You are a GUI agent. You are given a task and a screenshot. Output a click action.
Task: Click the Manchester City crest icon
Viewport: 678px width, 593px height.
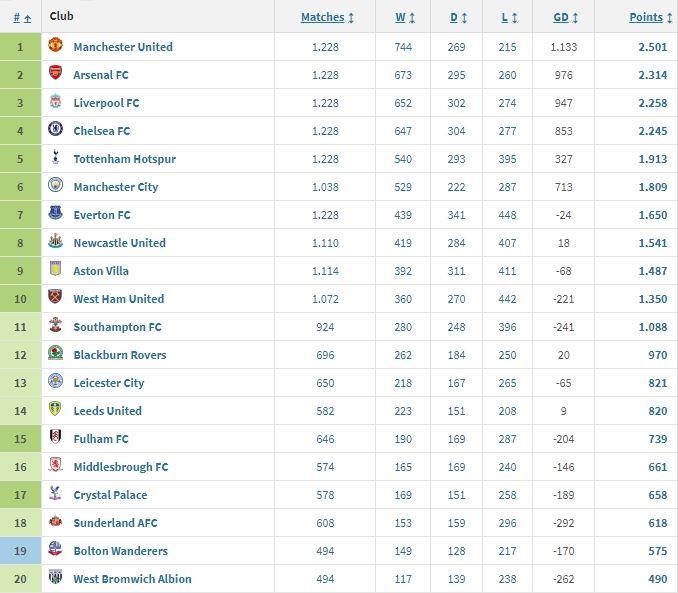click(55, 185)
